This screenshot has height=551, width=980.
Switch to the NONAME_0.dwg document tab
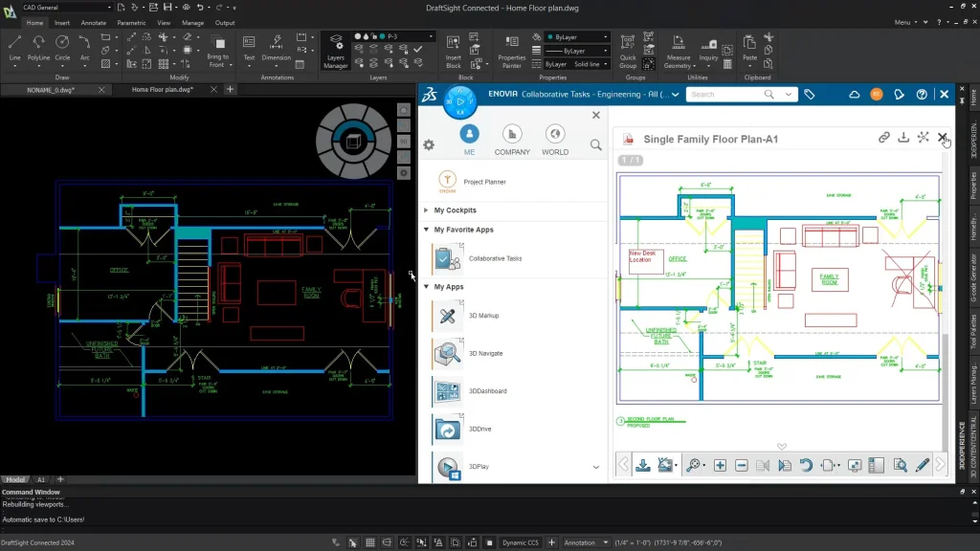point(51,89)
